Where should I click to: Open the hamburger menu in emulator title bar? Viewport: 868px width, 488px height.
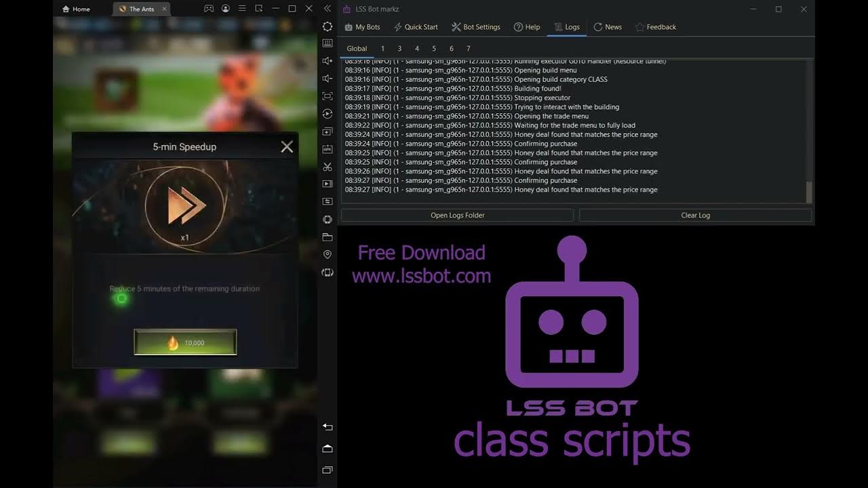241,9
